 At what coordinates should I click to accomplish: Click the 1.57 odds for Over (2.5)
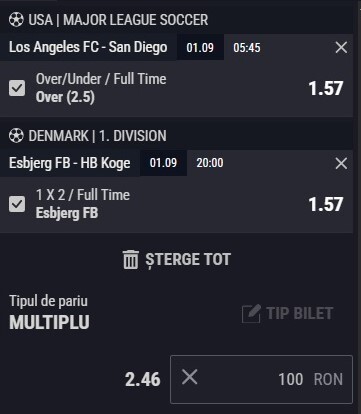pos(326,88)
